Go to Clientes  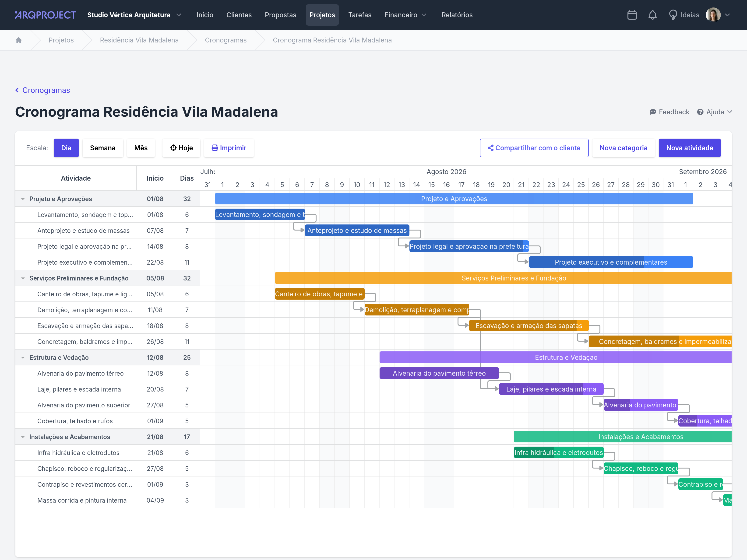click(x=239, y=15)
